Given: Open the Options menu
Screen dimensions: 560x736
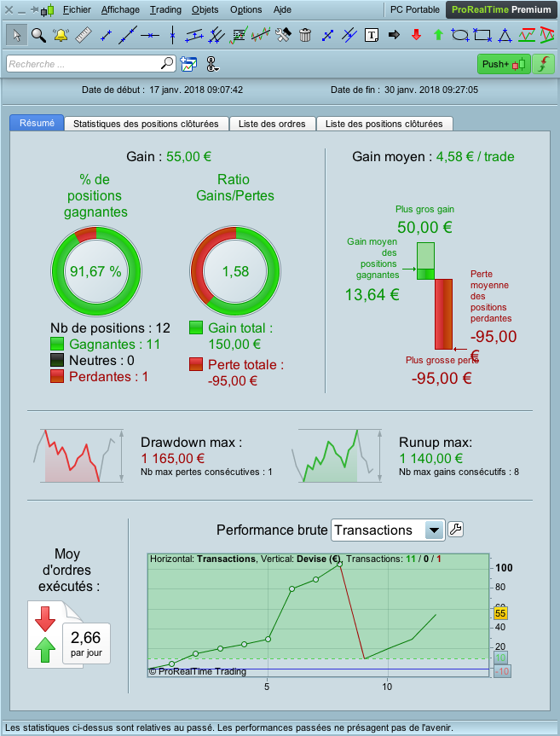Looking at the screenshot, I should 246,9.
